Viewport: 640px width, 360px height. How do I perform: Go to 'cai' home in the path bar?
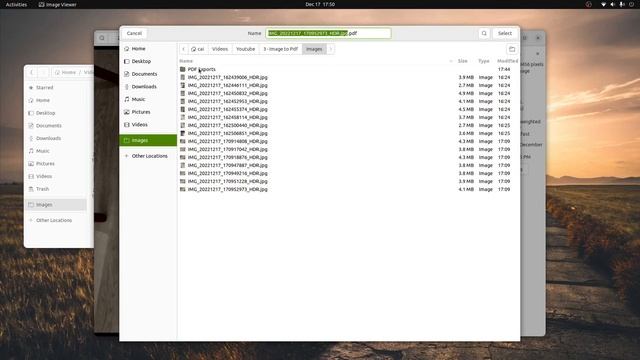[198, 49]
